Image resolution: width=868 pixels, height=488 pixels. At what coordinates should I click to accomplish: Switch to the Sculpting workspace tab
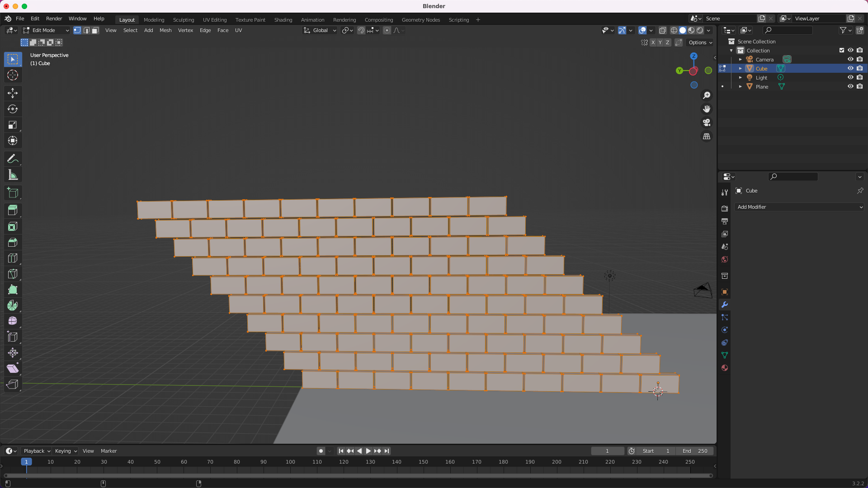tap(183, 19)
